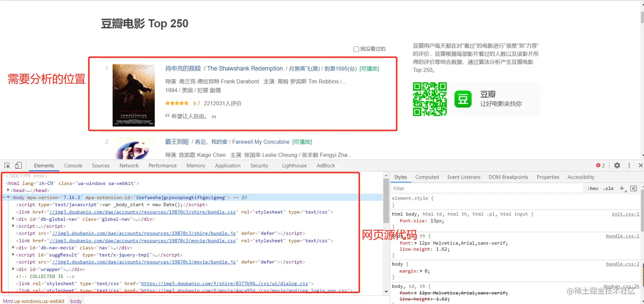Check the 我没看过的 checkbox

[356, 49]
